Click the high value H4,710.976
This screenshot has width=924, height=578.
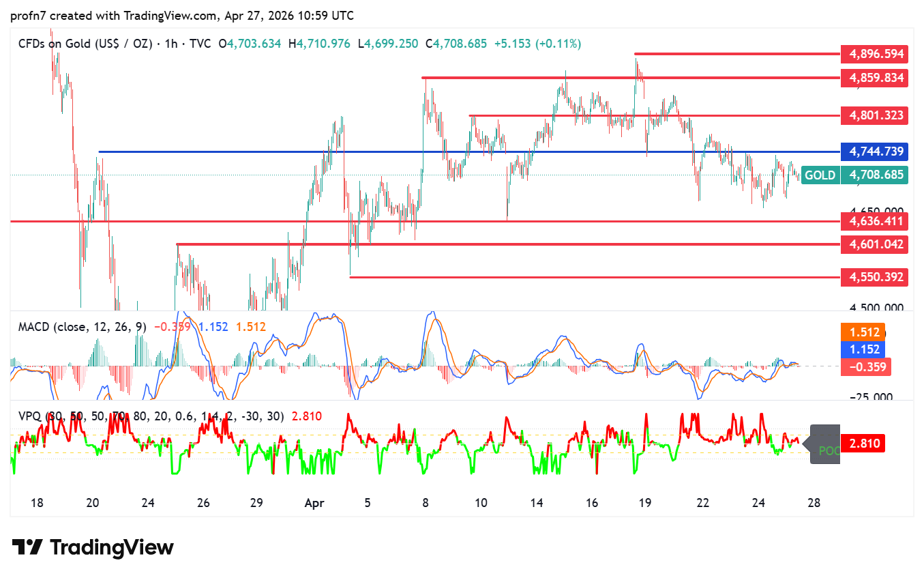[319, 44]
